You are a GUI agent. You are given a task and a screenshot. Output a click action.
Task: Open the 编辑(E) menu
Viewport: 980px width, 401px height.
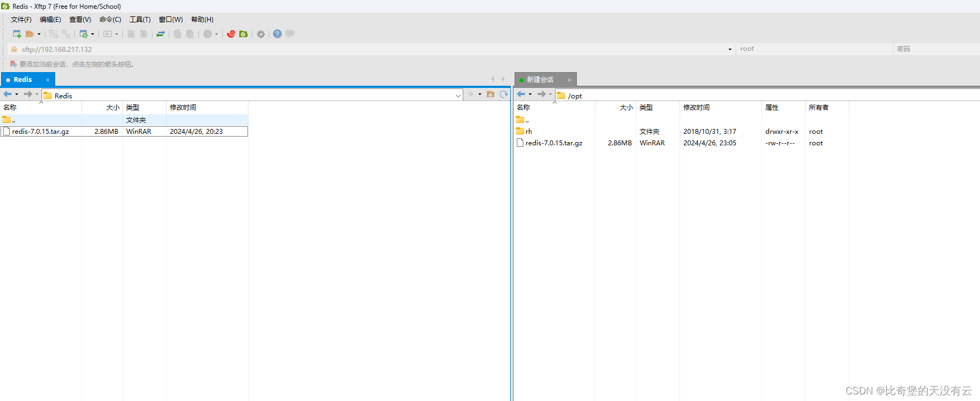(50, 20)
